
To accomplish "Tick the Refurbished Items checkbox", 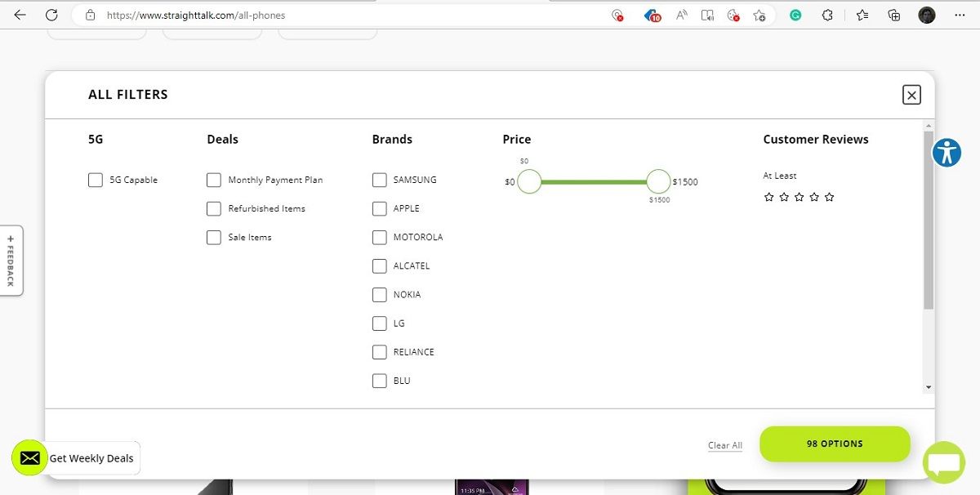I will [x=214, y=208].
